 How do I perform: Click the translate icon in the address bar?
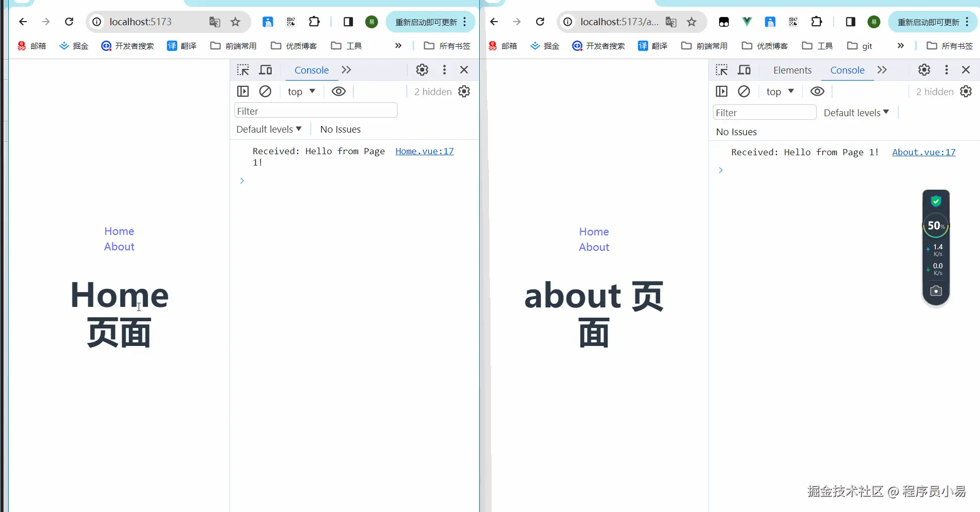point(214,22)
